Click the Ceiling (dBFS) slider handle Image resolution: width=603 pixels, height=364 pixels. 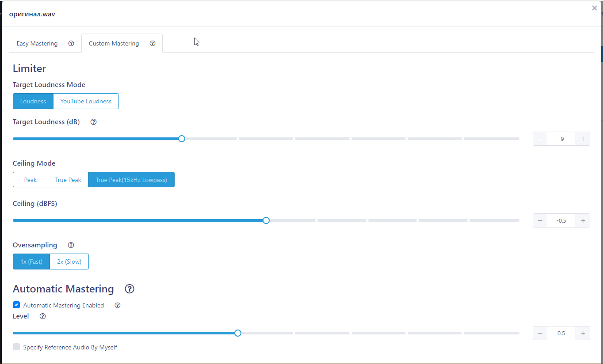tap(266, 220)
